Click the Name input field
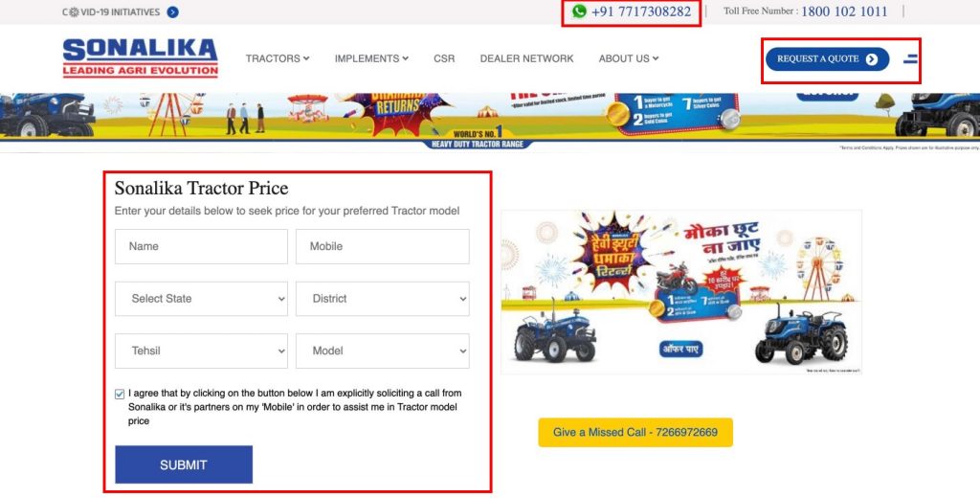980x498 pixels. (x=201, y=246)
